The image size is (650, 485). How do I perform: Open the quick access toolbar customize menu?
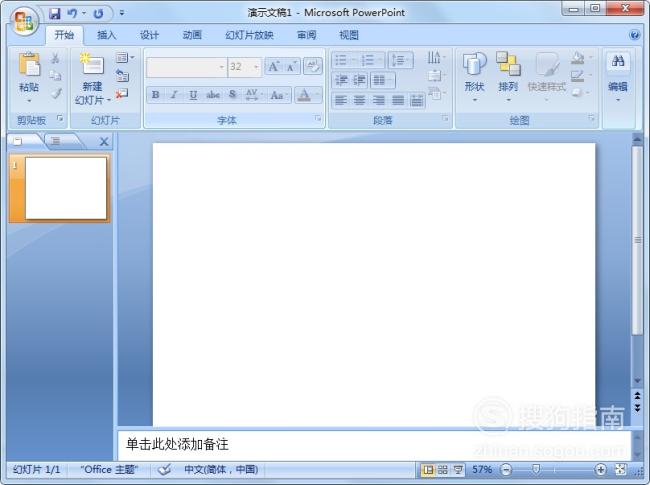coord(122,13)
